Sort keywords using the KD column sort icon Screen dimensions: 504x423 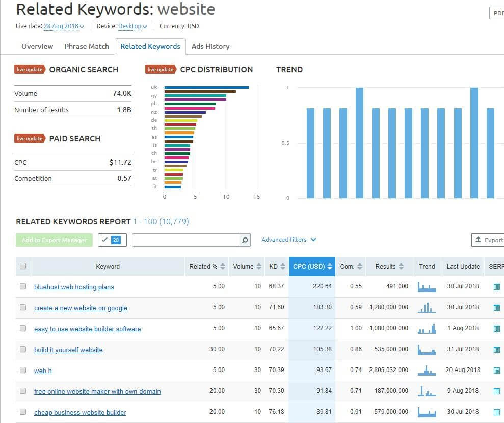pos(282,266)
